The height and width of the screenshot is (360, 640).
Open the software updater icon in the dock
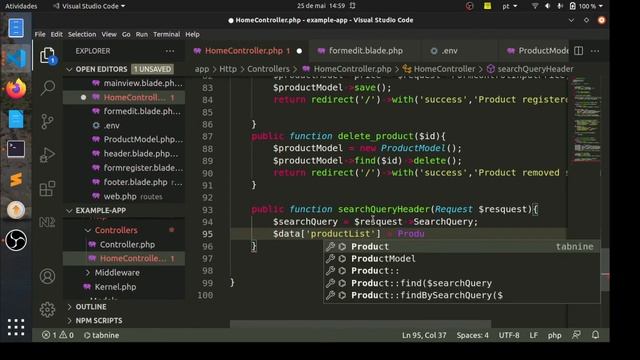16,210
